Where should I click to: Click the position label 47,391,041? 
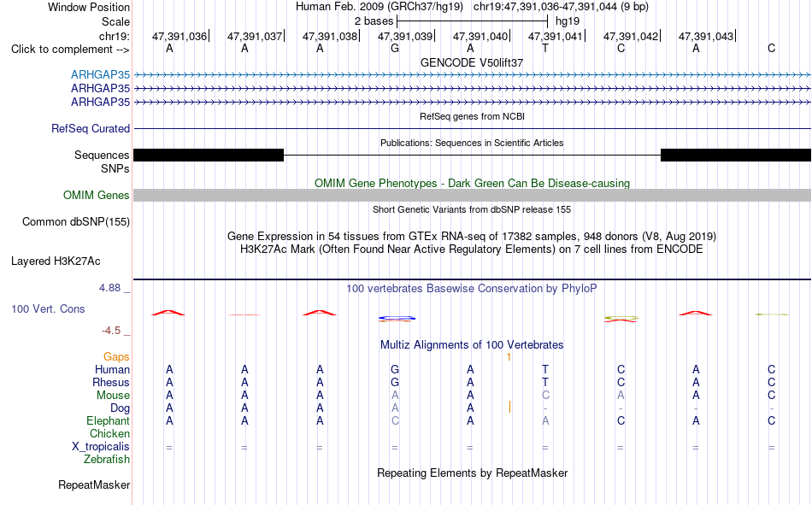click(x=556, y=36)
